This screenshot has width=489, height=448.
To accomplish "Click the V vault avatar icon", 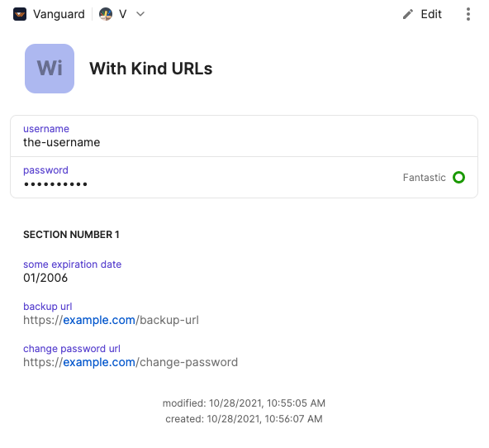I will 106,14.
